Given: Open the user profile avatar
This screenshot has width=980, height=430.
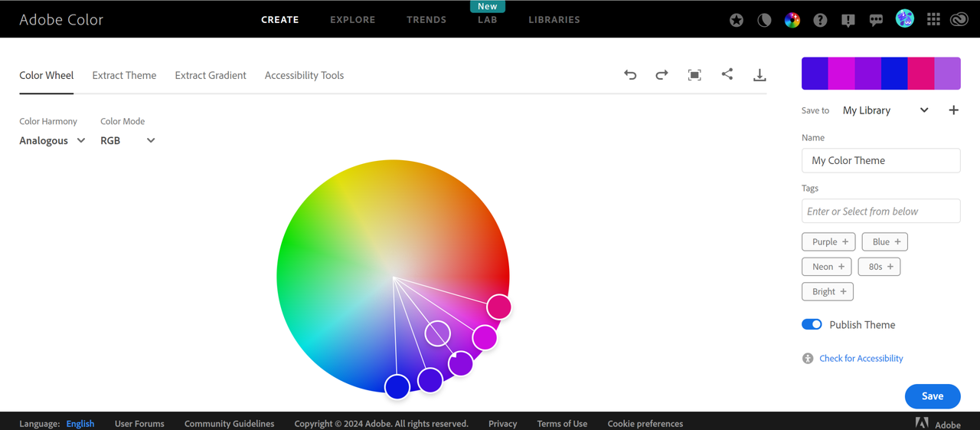Looking at the screenshot, I should coord(905,19).
